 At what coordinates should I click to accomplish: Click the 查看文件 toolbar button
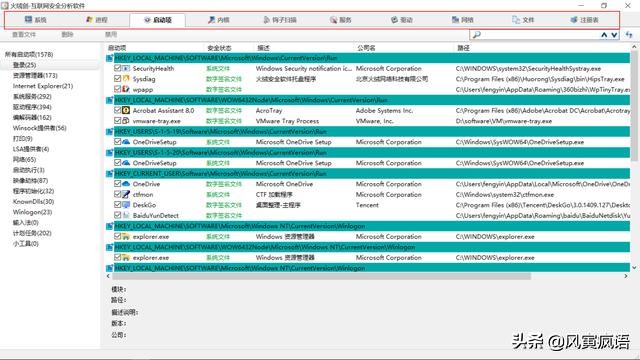click(24, 35)
